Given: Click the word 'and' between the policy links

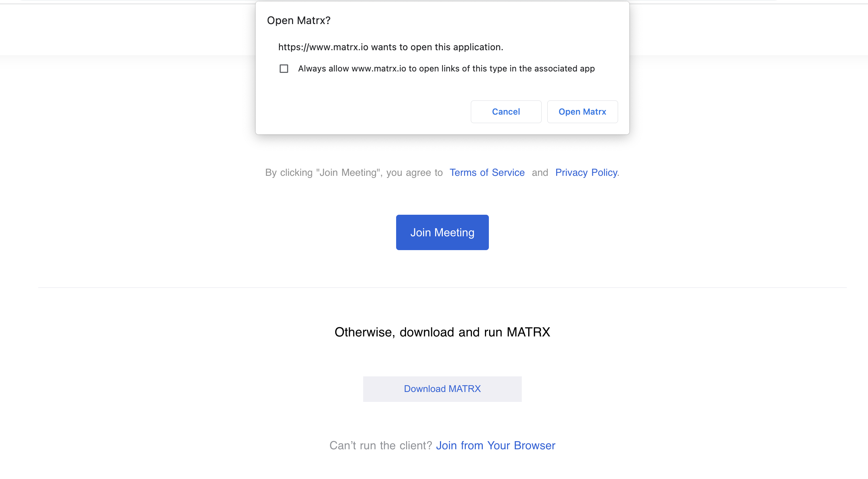Looking at the screenshot, I should pos(540,173).
